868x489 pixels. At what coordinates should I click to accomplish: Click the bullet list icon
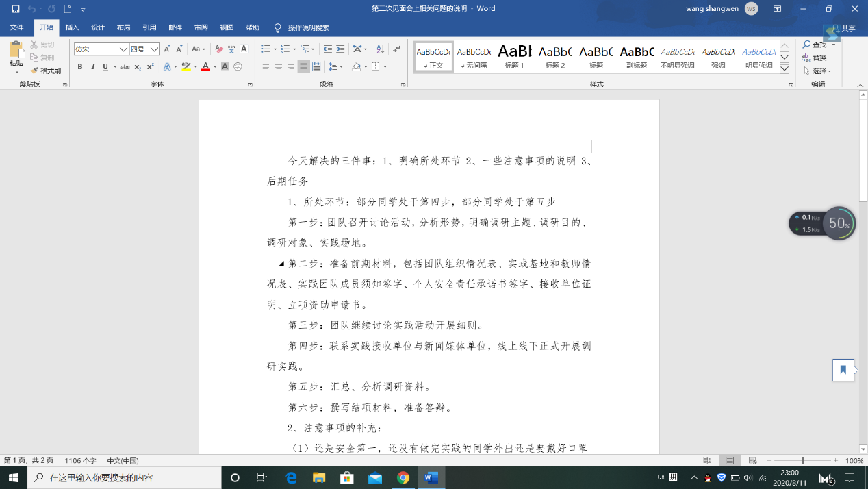pos(266,49)
